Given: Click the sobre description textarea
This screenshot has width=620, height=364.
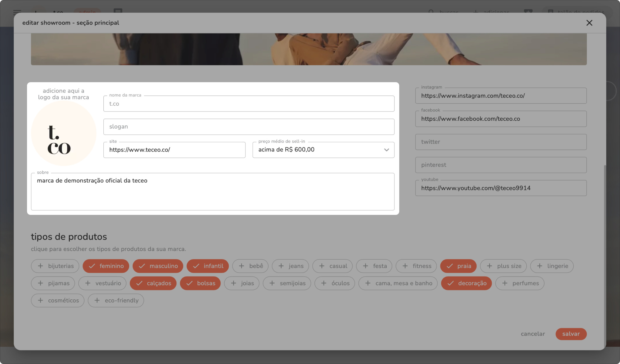Looking at the screenshot, I should (x=213, y=191).
